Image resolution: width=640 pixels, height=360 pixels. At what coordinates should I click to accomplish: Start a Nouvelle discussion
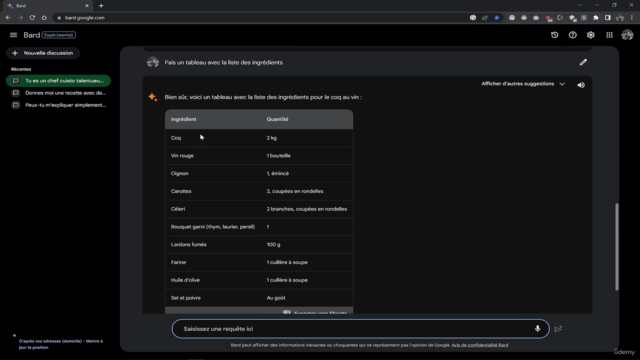pos(43,53)
